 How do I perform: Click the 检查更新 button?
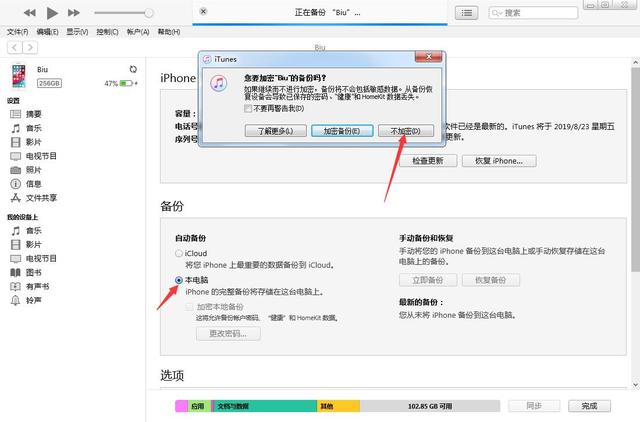tap(428, 161)
